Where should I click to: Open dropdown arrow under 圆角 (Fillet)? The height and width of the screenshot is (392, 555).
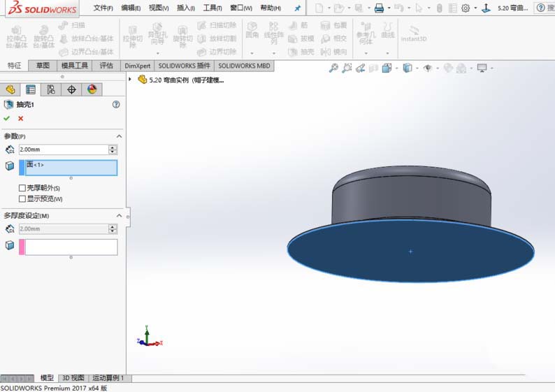252,53
